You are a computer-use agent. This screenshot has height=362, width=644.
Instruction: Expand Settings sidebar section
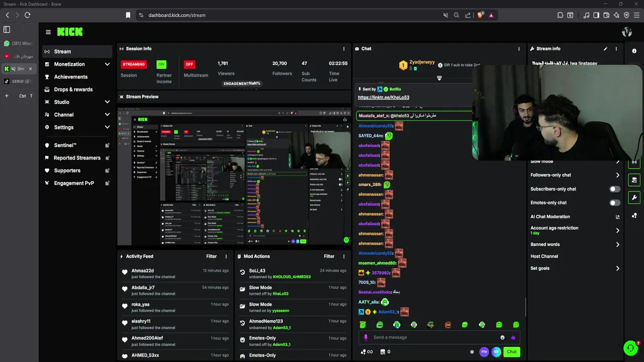pyautogui.click(x=107, y=127)
